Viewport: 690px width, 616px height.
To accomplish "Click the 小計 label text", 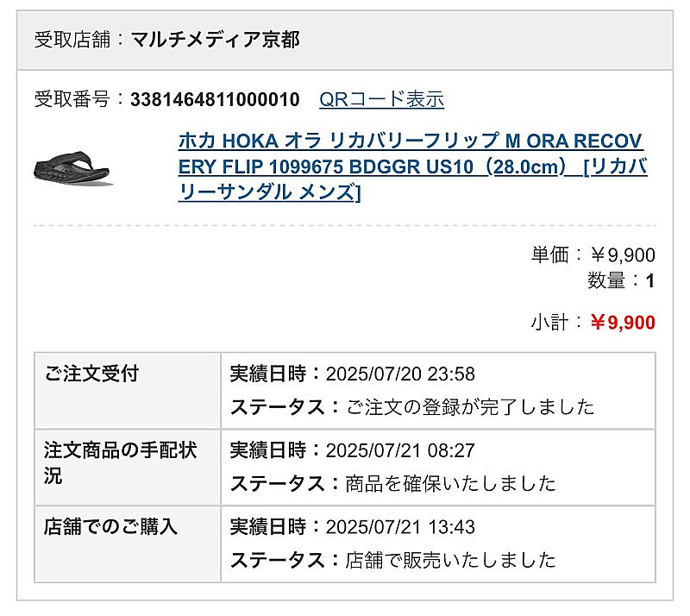I will 549,323.
